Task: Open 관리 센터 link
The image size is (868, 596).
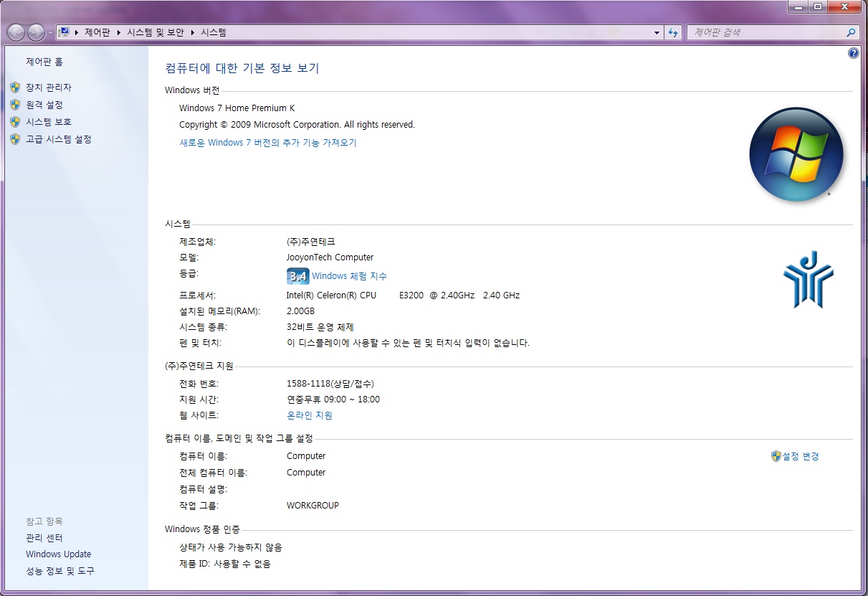Action: (44, 538)
